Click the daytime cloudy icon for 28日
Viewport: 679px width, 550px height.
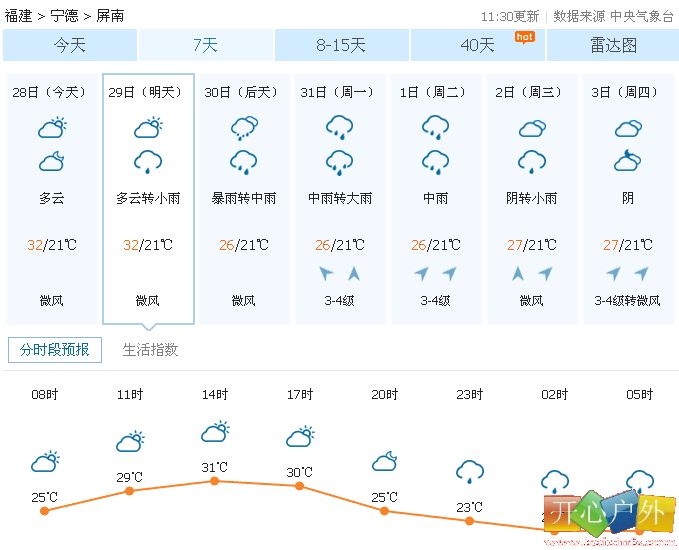click(x=52, y=127)
